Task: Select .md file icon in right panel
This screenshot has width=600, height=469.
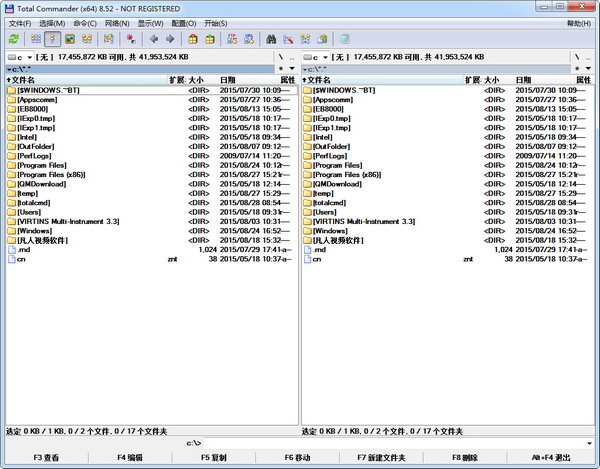Action: coord(307,250)
